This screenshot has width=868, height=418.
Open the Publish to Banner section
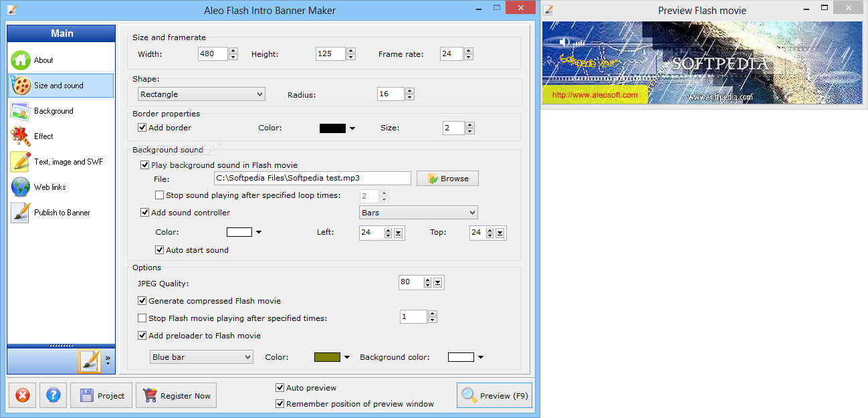click(61, 213)
